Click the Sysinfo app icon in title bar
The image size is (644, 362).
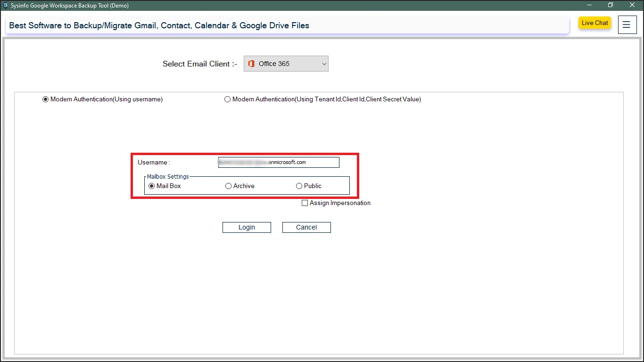[x=5, y=6]
